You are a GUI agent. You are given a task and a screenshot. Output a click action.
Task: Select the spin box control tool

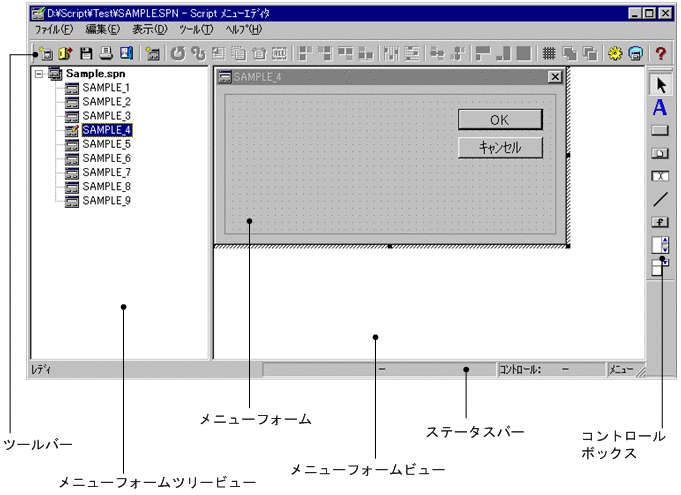tap(660, 244)
